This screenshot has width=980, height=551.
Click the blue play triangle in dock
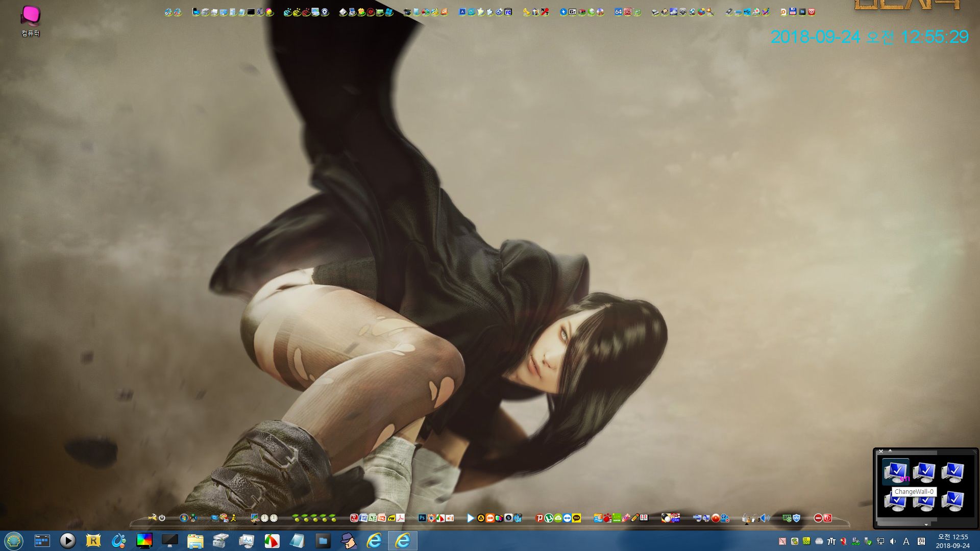click(x=471, y=518)
